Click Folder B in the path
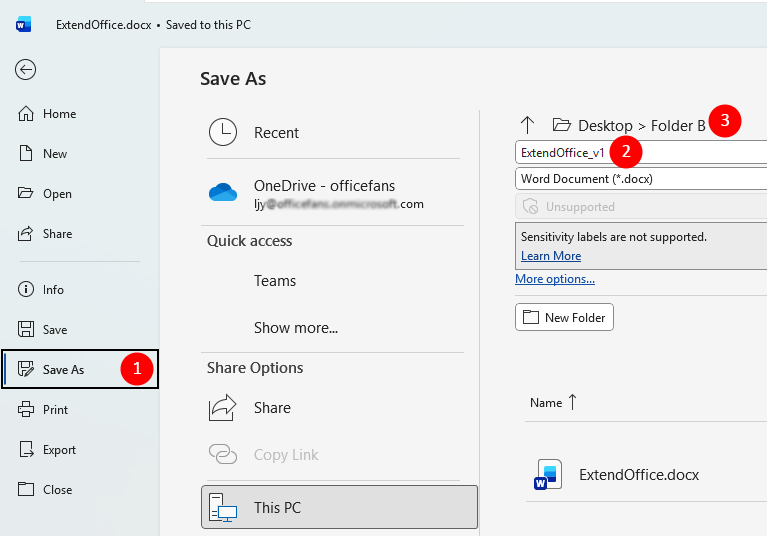The width and height of the screenshot is (767, 536). point(678,126)
